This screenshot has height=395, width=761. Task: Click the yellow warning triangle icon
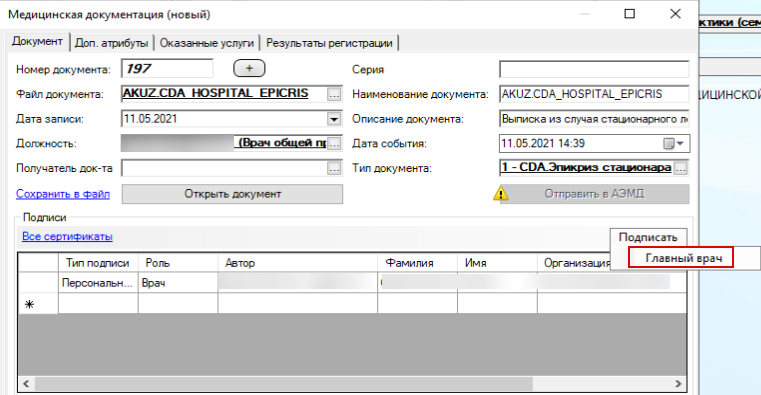point(501,194)
